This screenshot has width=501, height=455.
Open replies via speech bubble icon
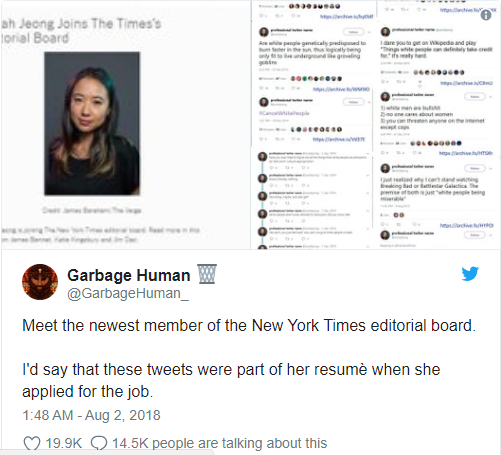[99, 443]
